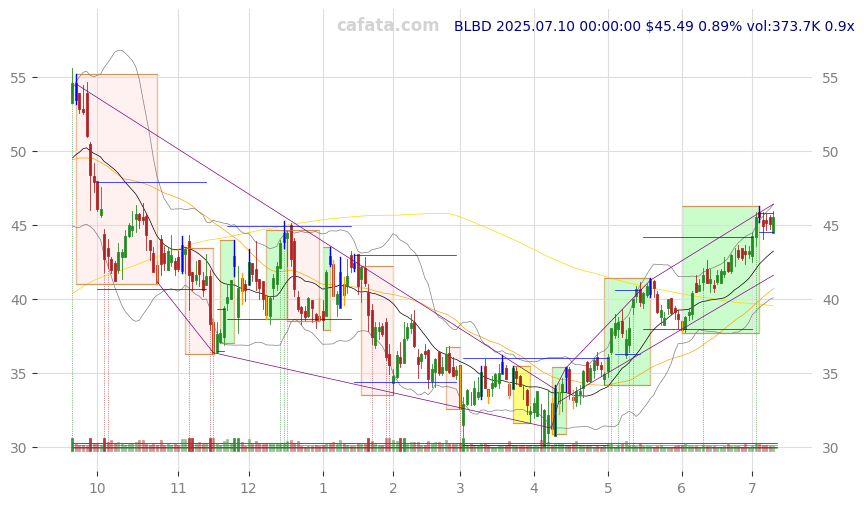Click month label 6 on time axis
Image resolution: width=864 pixels, height=505 pixels.
(x=682, y=488)
